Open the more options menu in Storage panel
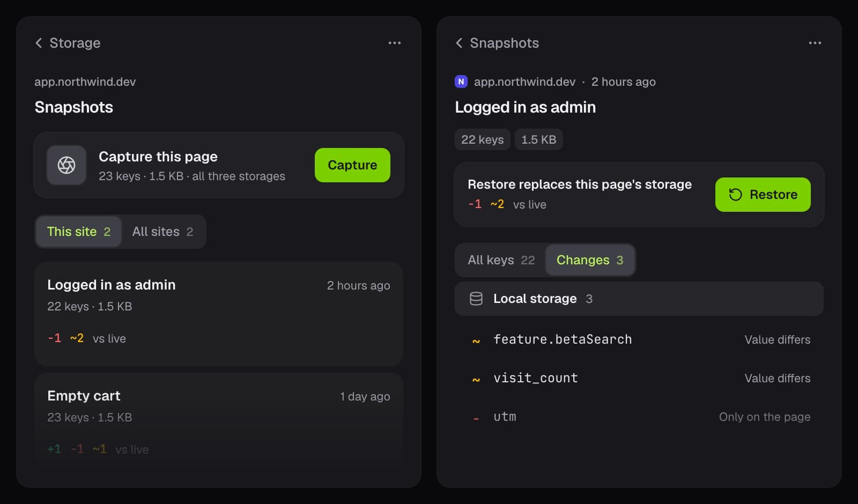This screenshot has height=504, width=858. click(395, 43)
